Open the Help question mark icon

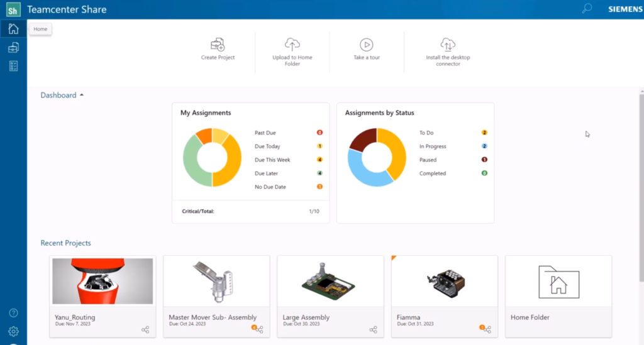coord(13,313)
